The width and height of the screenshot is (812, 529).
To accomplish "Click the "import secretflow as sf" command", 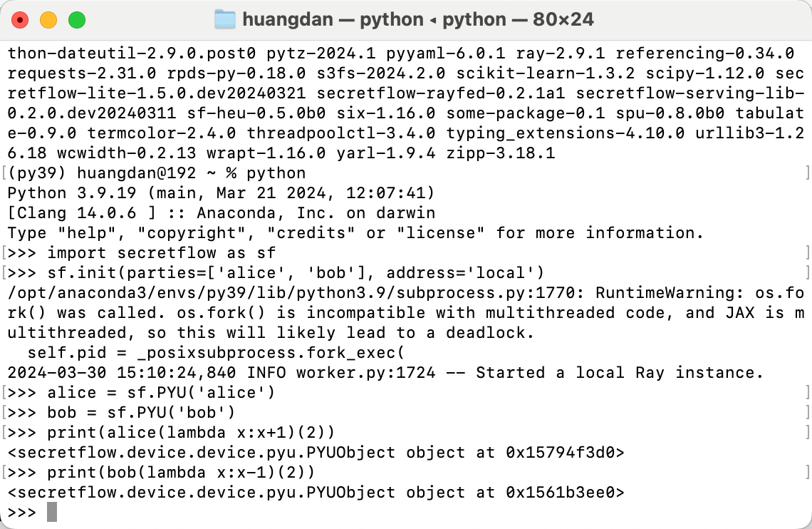I will (x=161, y=253).
